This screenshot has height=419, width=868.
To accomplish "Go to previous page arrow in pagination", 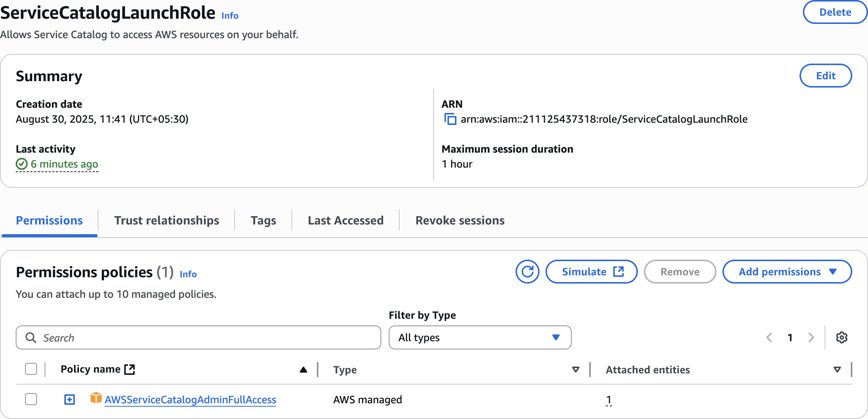I will coord(769,337).
